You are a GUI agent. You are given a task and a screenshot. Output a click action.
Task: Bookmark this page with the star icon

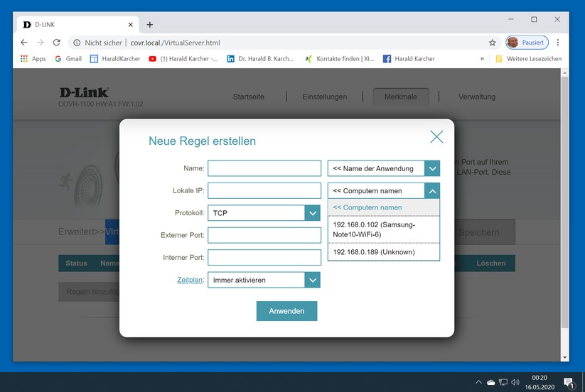492,43
